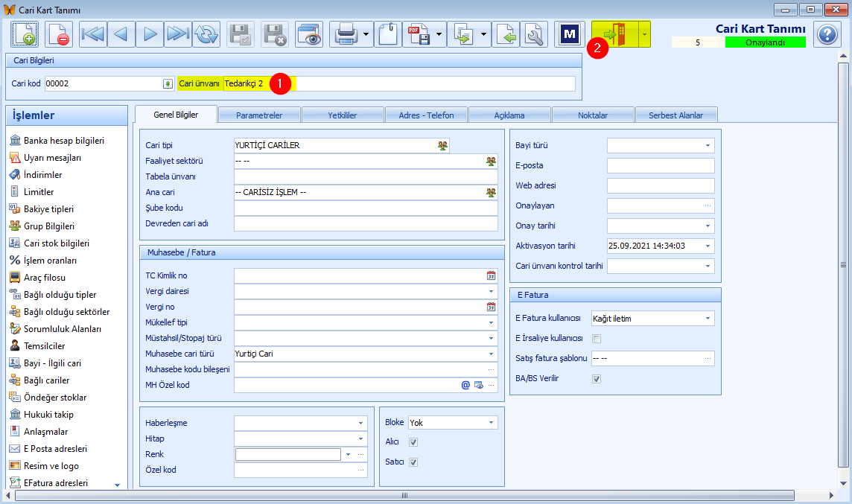
Task: Expand the Bayi türü dropdown
Action: point(708,146)
